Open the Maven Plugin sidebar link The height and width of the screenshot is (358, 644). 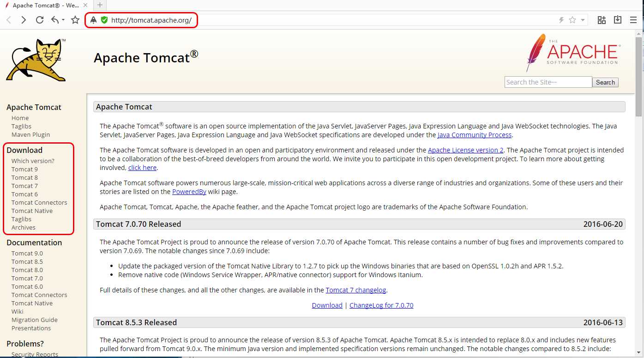(x=30, y=134)
